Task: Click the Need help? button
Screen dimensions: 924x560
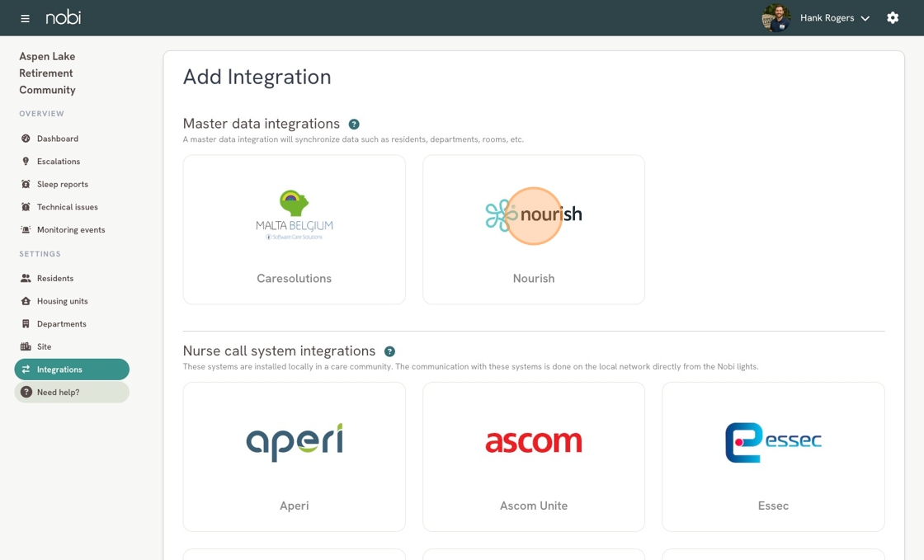Action: pos(72,393)
